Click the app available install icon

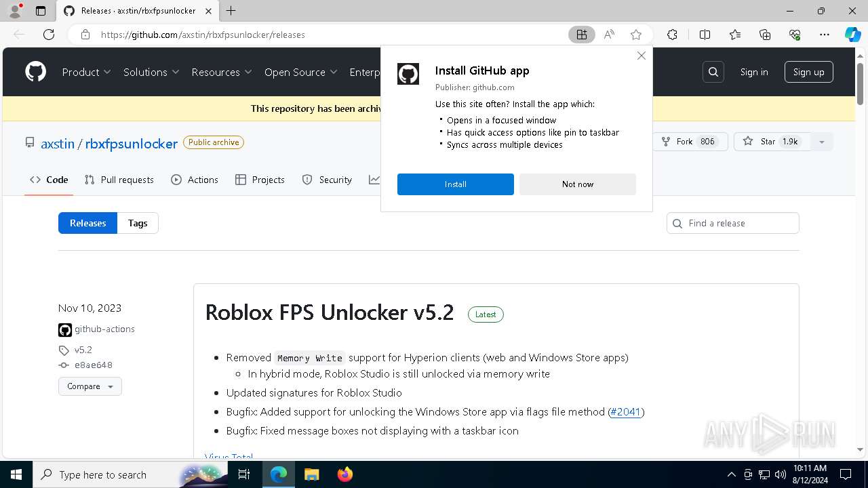click(x=581, y=35)
